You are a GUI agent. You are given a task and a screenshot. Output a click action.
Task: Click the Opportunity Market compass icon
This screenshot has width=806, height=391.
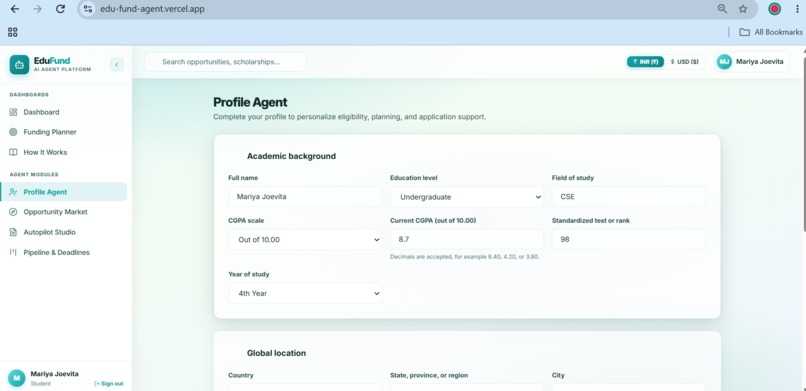point(13,212)
